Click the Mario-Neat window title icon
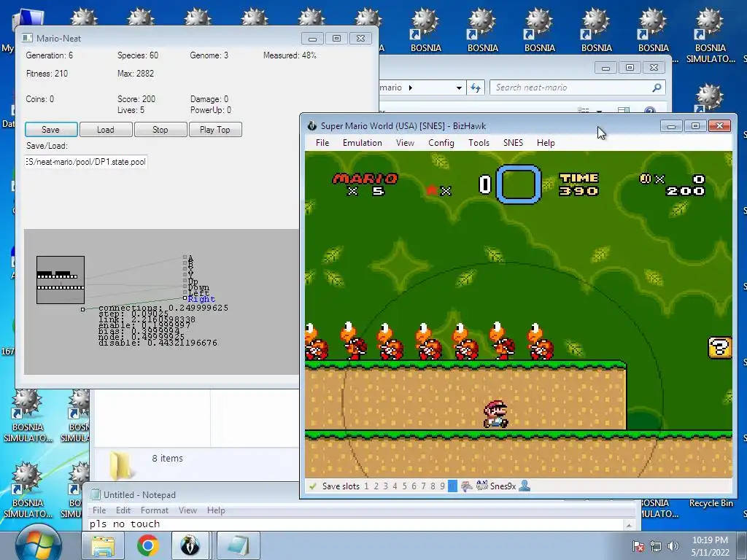Image resolution: width=747 pixels, height=560 pixels. click(28, 38)
